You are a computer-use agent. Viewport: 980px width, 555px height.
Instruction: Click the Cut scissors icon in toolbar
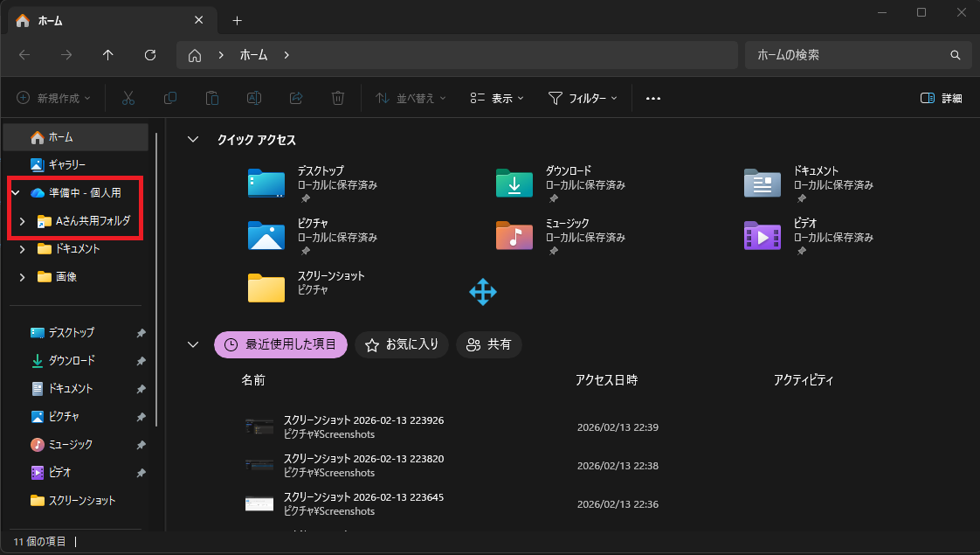point(128,99)
